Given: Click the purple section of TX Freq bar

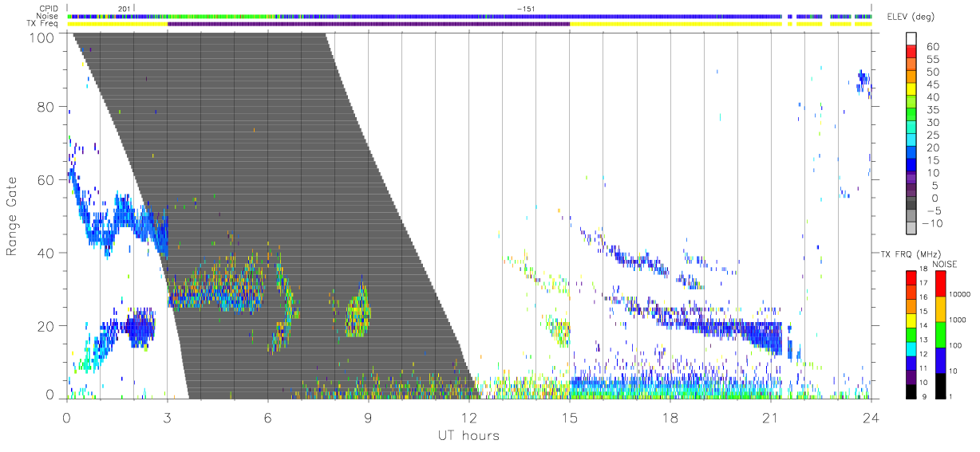Looking at the screenshot, I should click(369, 24).
